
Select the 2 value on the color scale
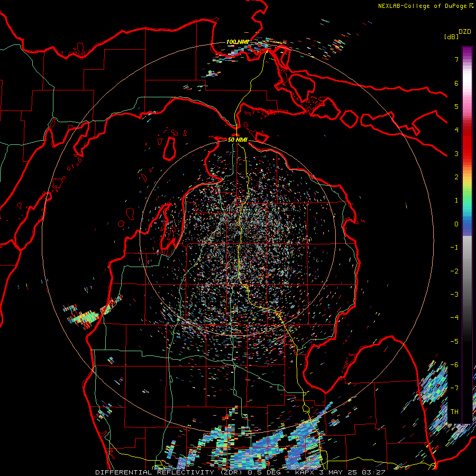[x=456, y=177]
